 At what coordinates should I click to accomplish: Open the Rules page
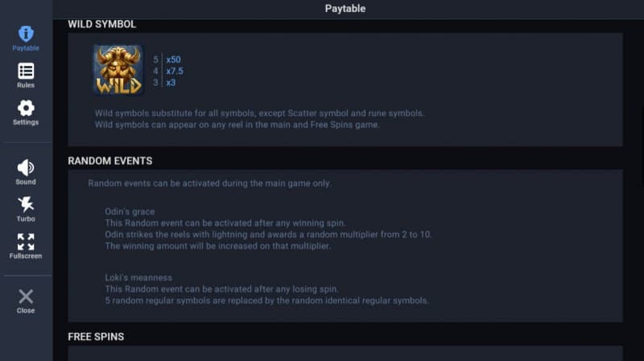(26, 75)
